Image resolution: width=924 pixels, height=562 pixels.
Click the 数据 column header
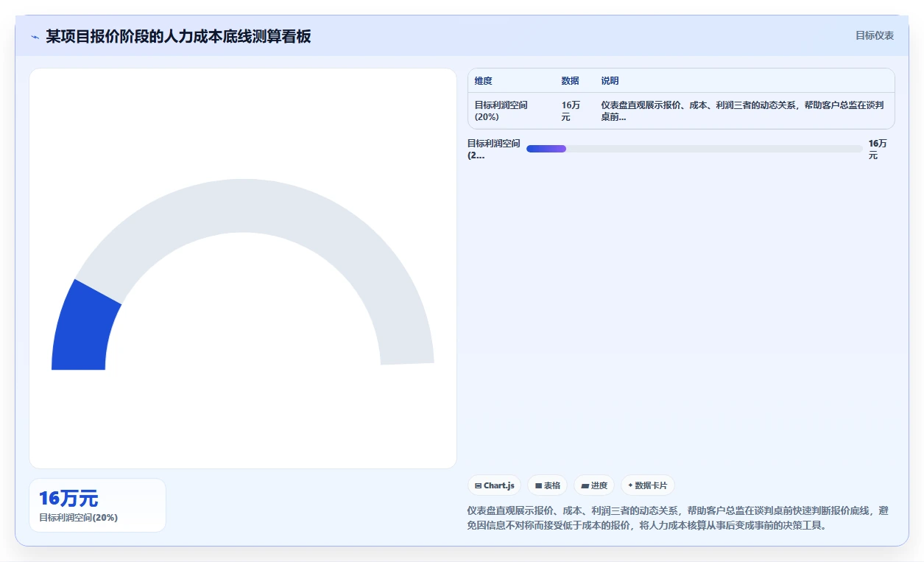click(570, 81)
